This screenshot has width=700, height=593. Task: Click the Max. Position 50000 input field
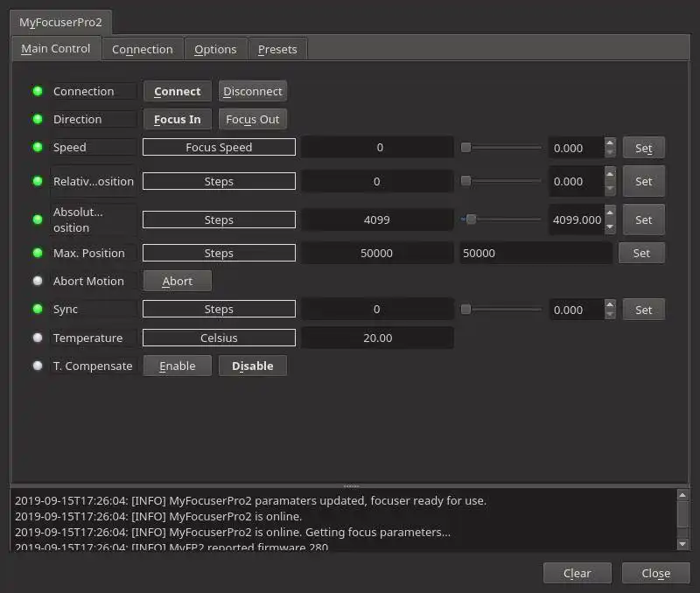(x=535, y=253)
